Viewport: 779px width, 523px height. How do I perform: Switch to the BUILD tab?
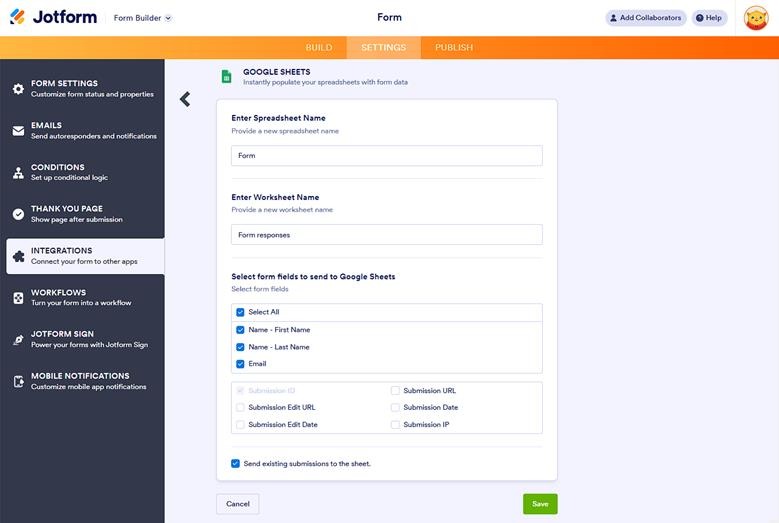tap(318, 48)
